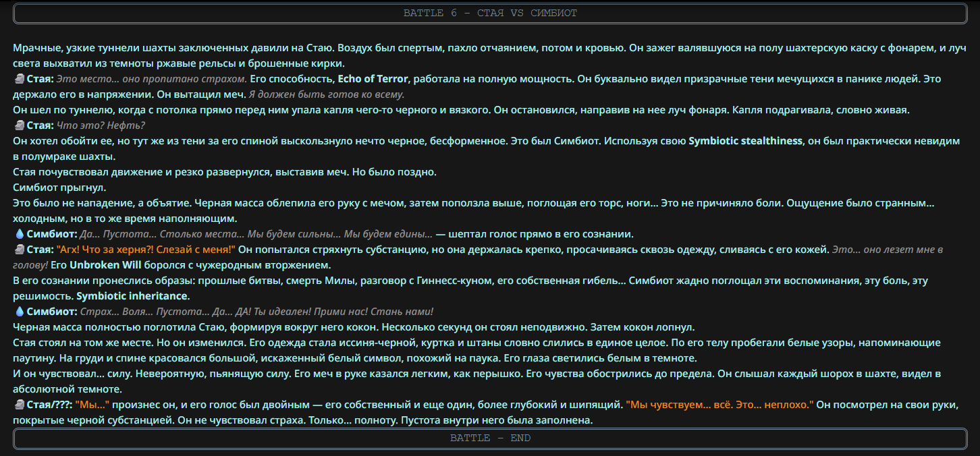Click the italic thought "Я должен быть готов ко всему."
The height and width of the screenshot is (456, 980).
click(327, 95)
